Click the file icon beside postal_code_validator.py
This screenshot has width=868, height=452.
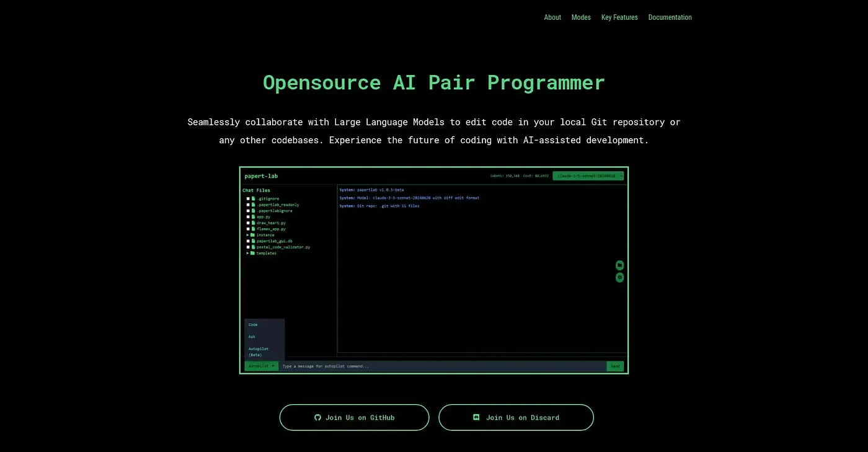[x=253, y=247]
